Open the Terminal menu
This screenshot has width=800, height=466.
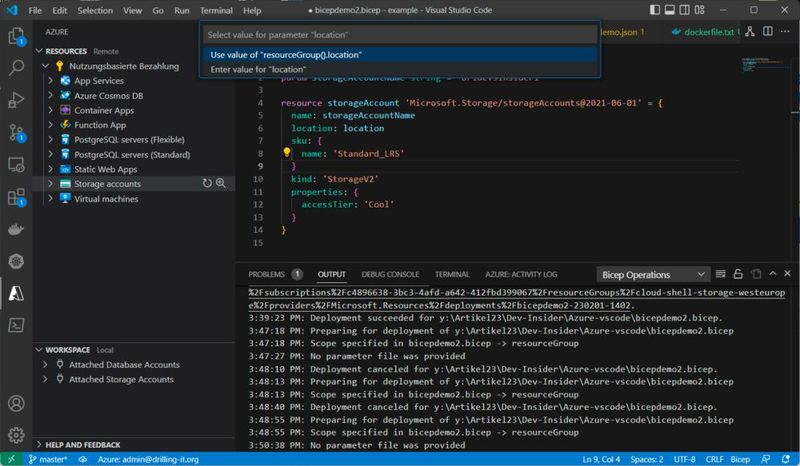pos(216,10)
